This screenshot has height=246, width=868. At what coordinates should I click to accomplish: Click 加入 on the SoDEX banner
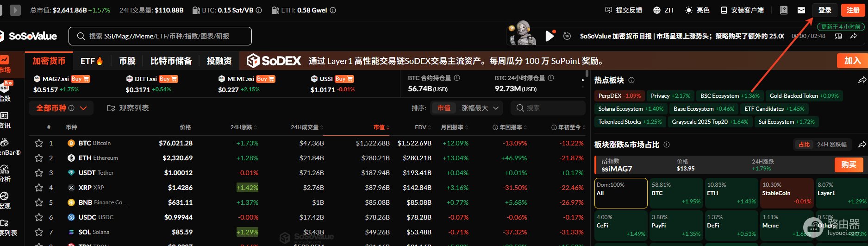click(x=852, y=61)
